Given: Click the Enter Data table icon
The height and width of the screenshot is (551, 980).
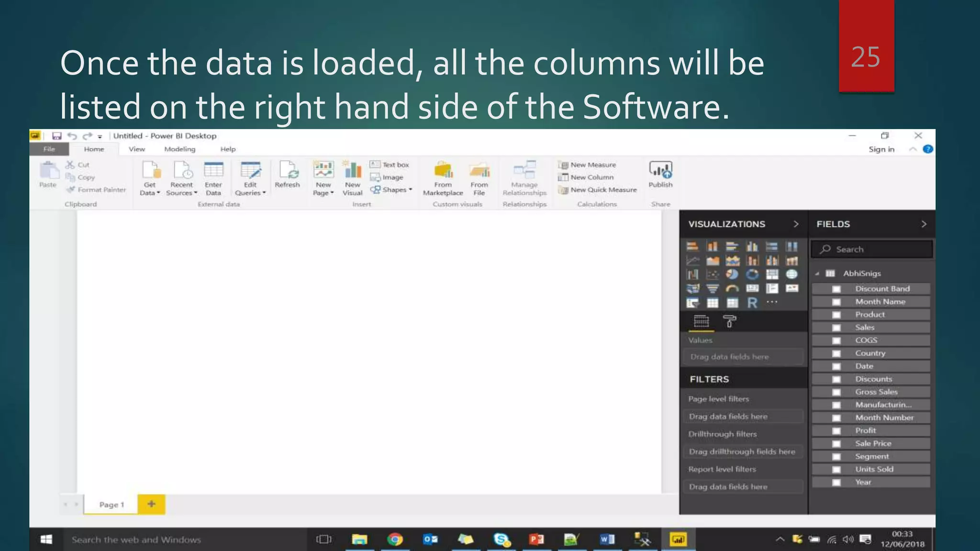Looking at the screenshot, I should coord(213,170).
